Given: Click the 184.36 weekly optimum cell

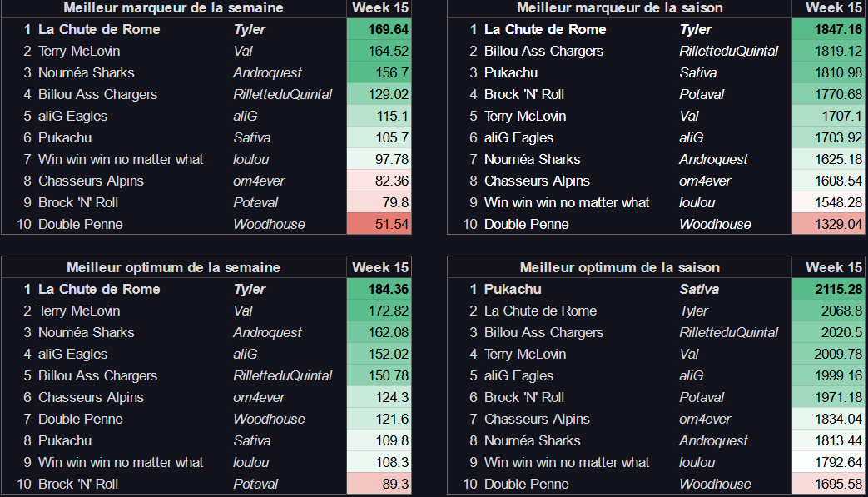Looking at the screenshot, I should (379, 290).
